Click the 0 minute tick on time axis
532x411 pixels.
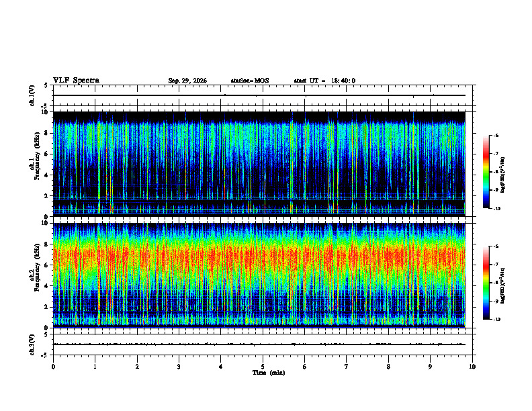point(53,367)
